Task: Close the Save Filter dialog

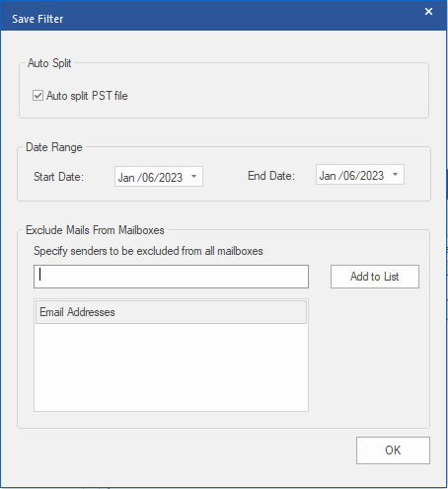Action: pyautogui.click(x=428, y=12)
